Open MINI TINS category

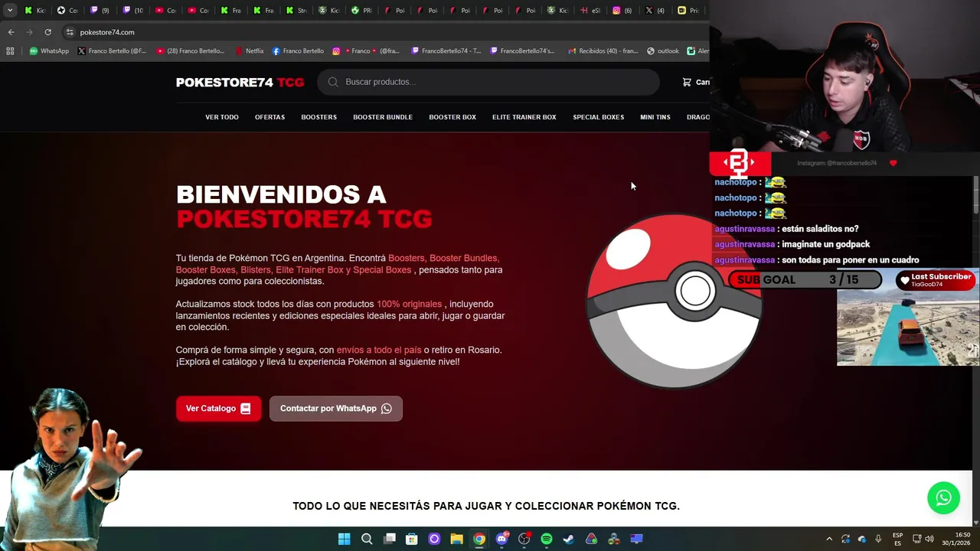point(655,117)
